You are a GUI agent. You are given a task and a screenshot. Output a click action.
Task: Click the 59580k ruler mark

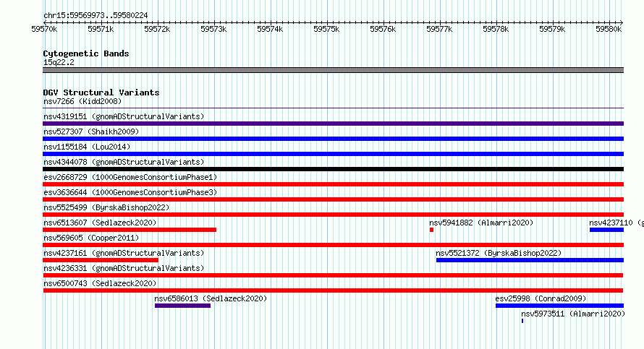click(x=609, y=29)
